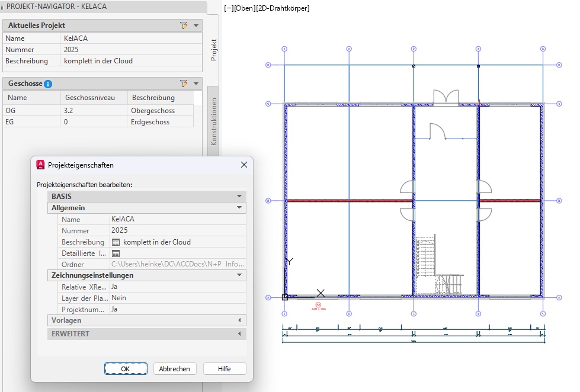Click the filter icon in Aktuelles Projekt header

click(184, 25)
